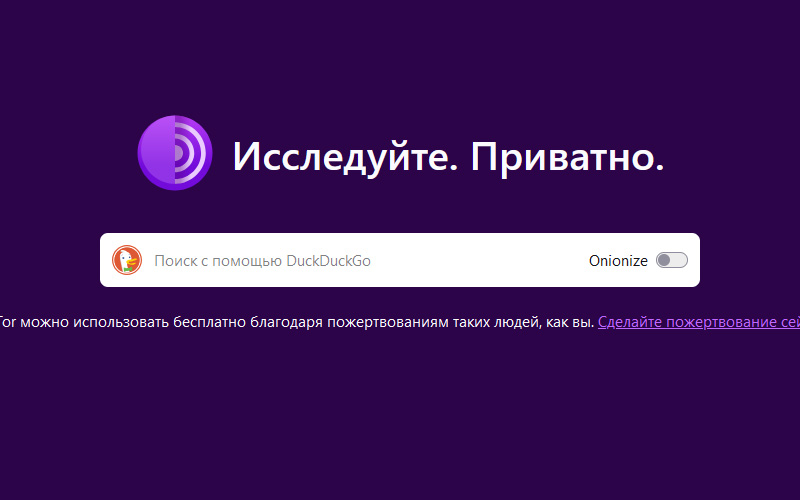Image resolution: width=800 pixels, height=500 pixels.
Task: Click the purple Tor Browser onion logo
Action: (x=175, y=153)
